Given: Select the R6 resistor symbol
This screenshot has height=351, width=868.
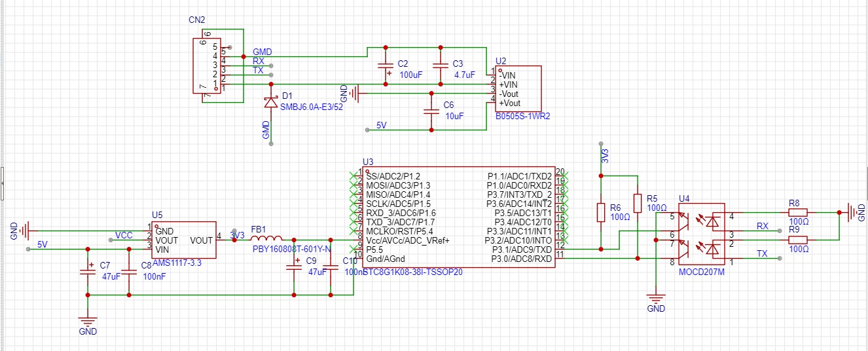Looking at the screenshot, I should click(x=600, y=212).
